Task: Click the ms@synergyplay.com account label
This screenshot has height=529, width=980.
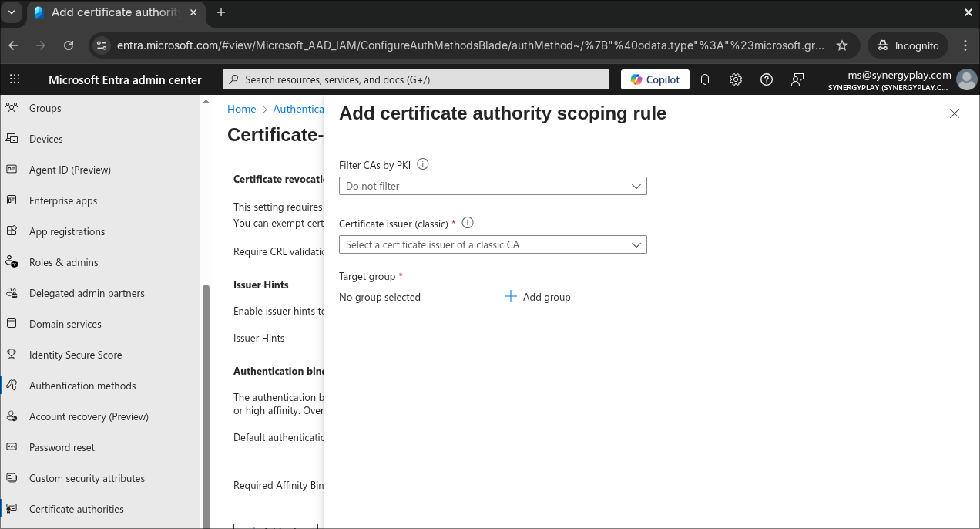Action: (899, 75)
